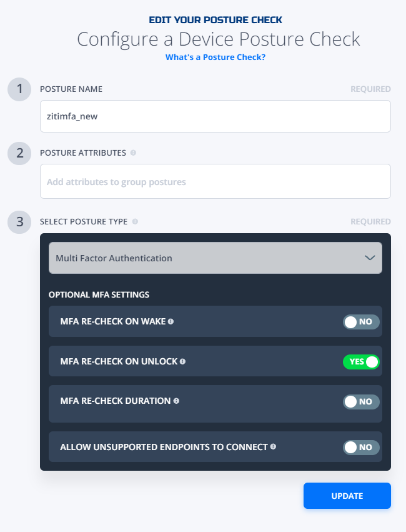Click MFA Re-Check Duration info icon
Screen dimensions: 406x532
(176, 401)
